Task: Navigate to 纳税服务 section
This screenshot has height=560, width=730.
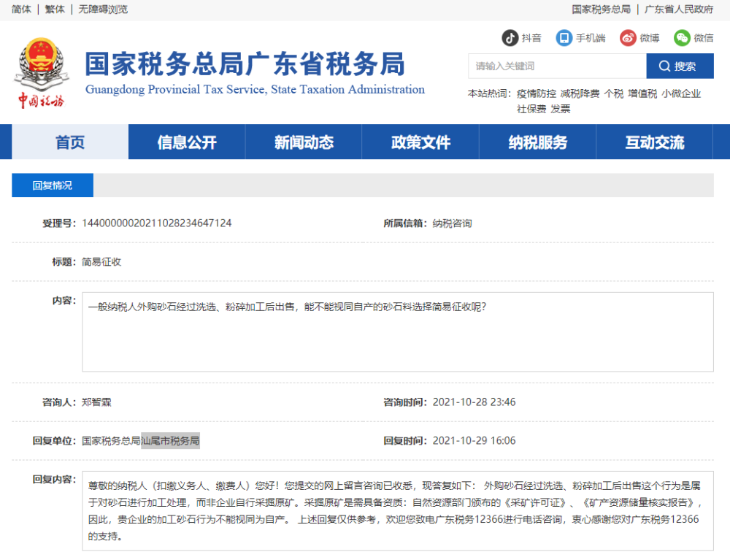Action: (538, 142)
